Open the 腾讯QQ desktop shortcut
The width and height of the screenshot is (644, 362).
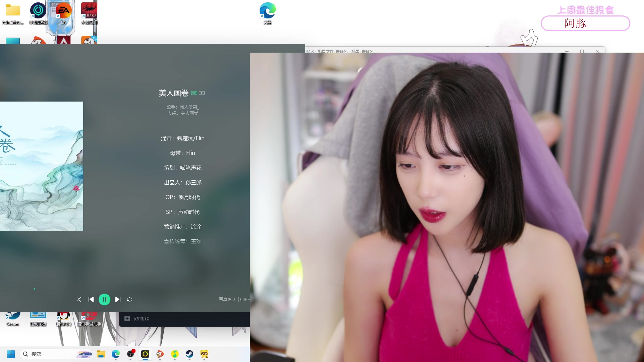[x=64, y=319]
